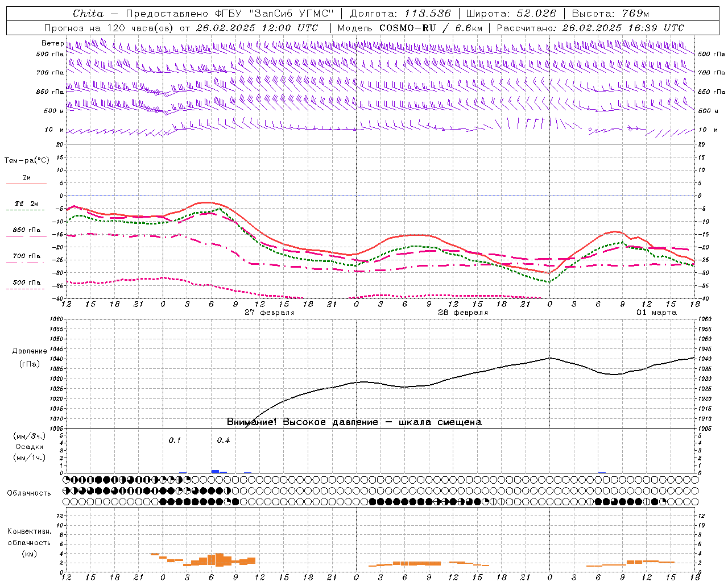The height and width of the screenshot is (582, 728).
Task: Click the dotted line sample under legend "500 гПа"
Action: (26, 289)
